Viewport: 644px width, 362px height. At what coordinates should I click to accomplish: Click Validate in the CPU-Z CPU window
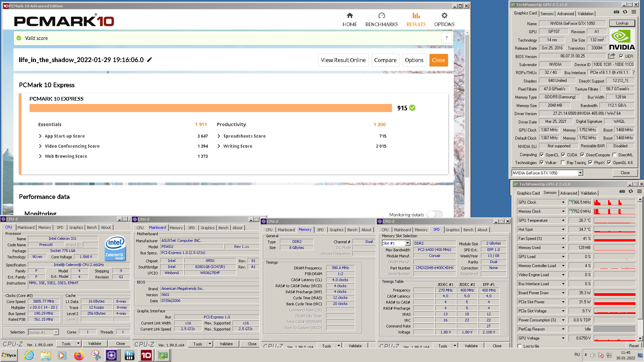click(95, 344)
